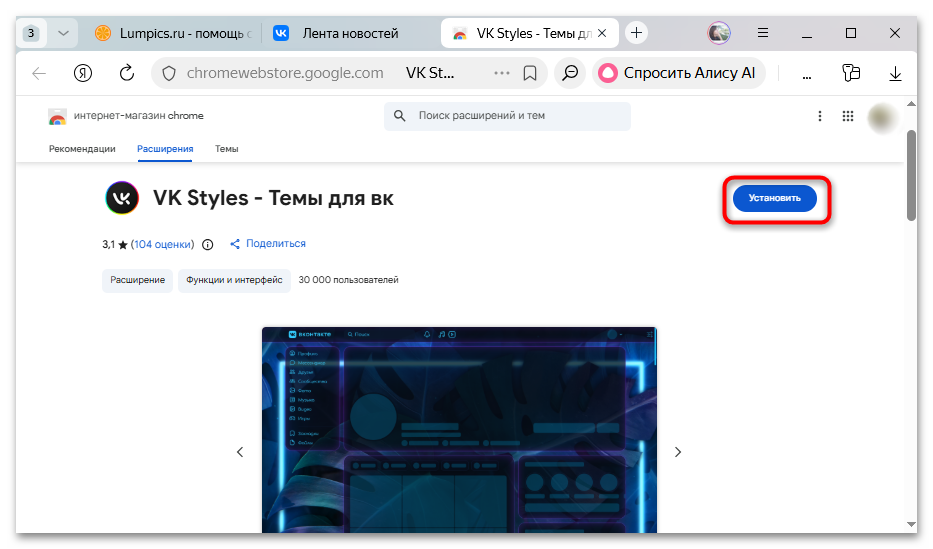Open the Google account avatar
The image size is (933, 549).
coord(882,118)
